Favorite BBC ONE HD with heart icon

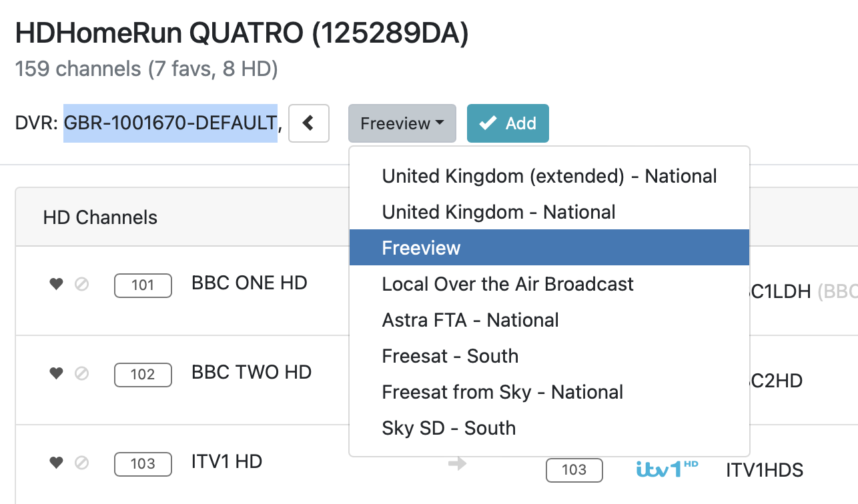pos(56,285)
